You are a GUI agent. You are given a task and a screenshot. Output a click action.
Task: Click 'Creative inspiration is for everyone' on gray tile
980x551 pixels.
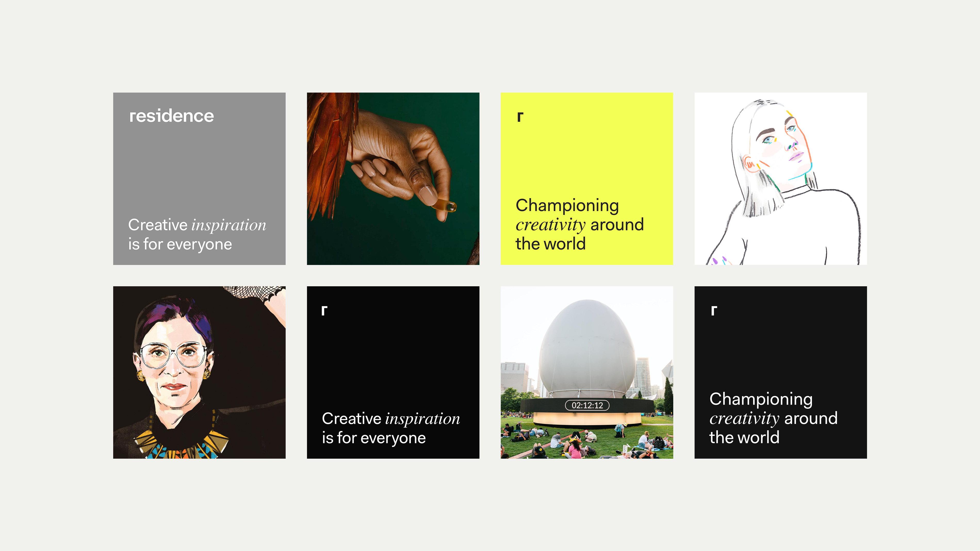197,234
